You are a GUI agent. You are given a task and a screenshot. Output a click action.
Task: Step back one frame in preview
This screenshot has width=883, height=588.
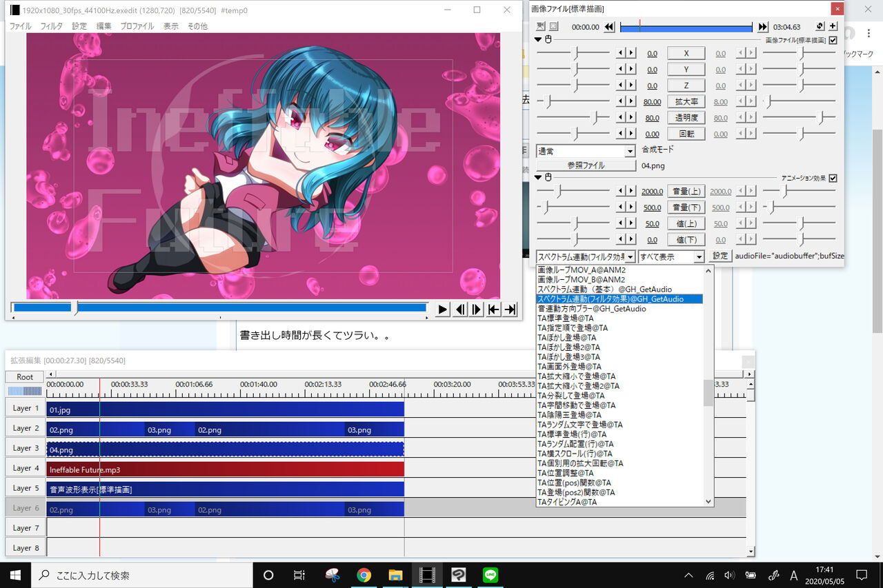[459, 310]
